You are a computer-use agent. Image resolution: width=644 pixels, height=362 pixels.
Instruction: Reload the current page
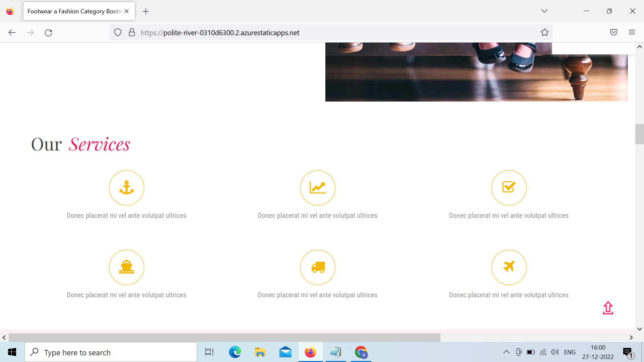pos(48,33)
